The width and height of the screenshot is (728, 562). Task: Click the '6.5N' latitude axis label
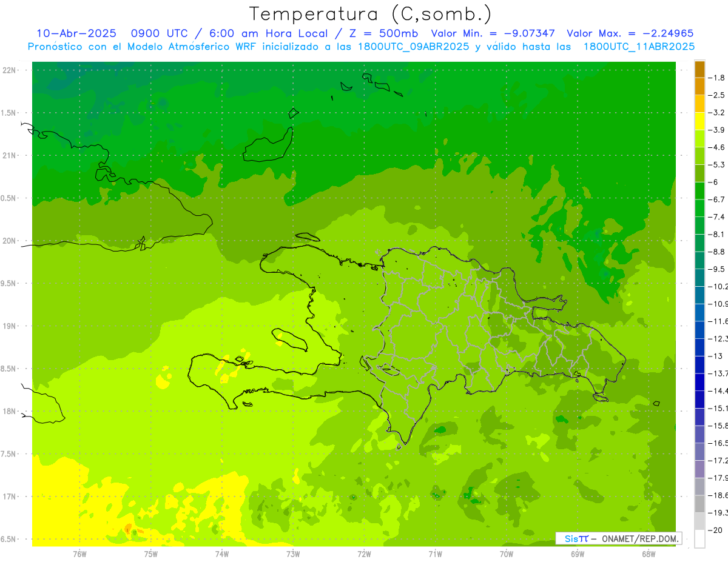coord(8,539)
